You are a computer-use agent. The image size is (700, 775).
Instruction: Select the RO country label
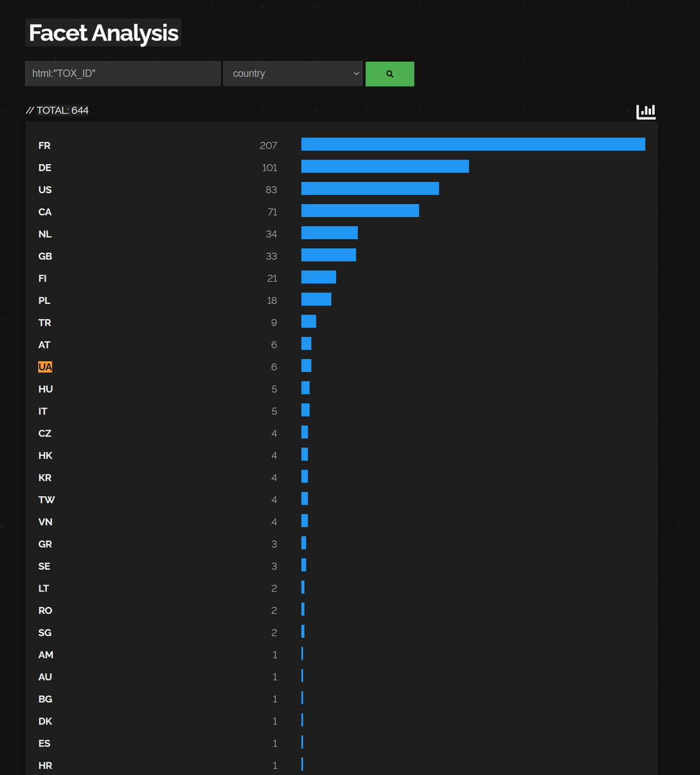click(45, 610)
